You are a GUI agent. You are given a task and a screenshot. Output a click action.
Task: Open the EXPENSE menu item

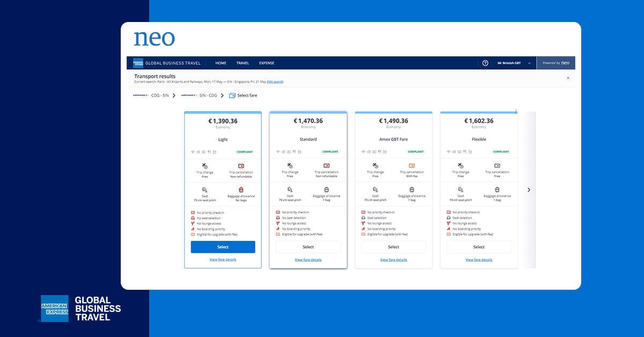click(x=267, y=63)
